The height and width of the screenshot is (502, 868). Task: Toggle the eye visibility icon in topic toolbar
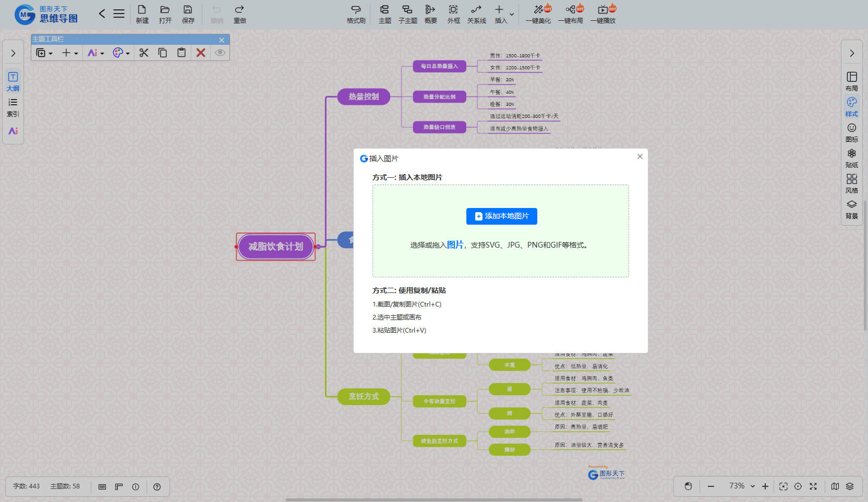pyautogui.click(x=220, y=53)
